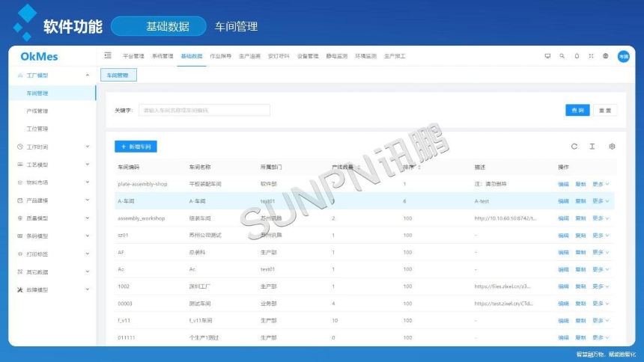Expand the 产品建模 sidebar group
This screenshot has width=644, height=362.
coord(88,200)
